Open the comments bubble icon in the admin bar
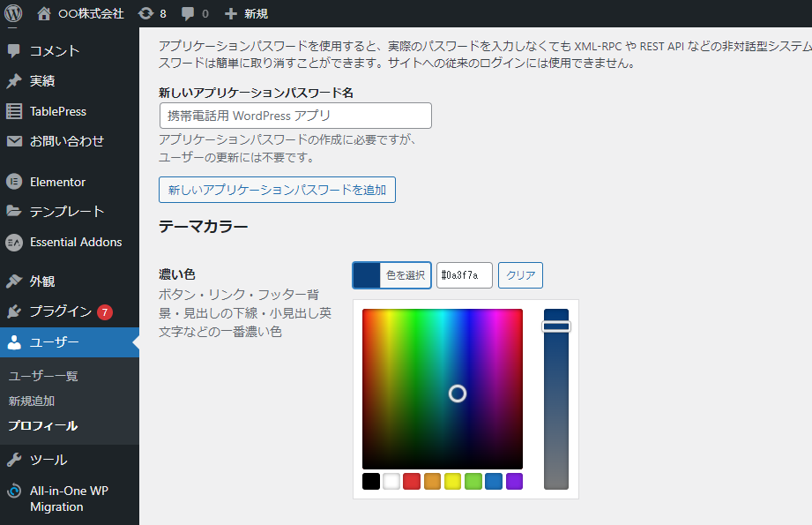The width and height of the screenshot is (812, 525). [188, 13]
